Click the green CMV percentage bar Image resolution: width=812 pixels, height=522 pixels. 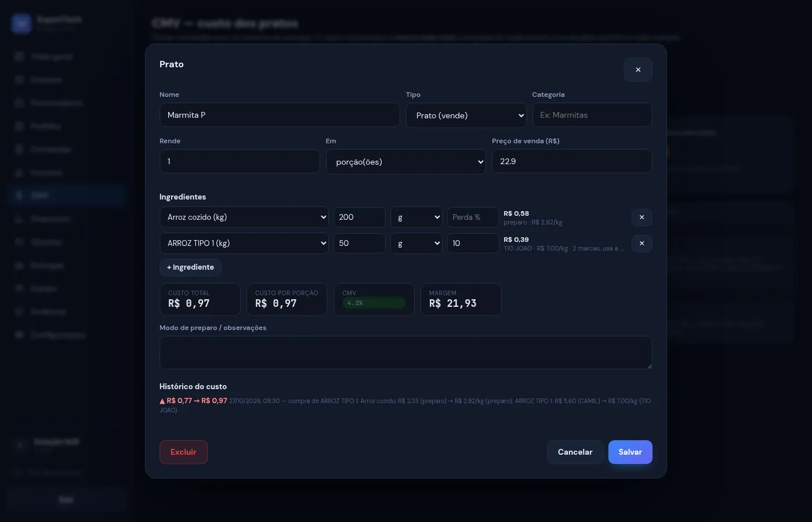(374, 303)
